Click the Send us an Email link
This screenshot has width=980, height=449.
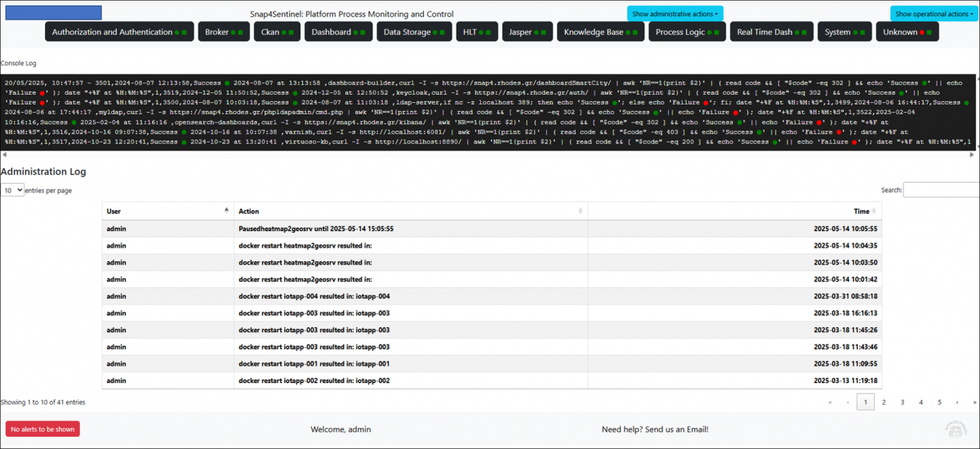(655, 429)
